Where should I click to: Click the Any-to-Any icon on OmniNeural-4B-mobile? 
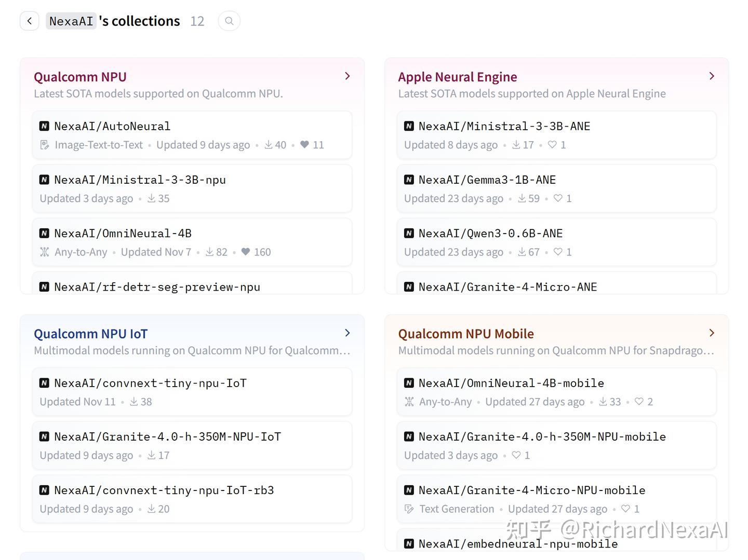click(x=409, y=402)
